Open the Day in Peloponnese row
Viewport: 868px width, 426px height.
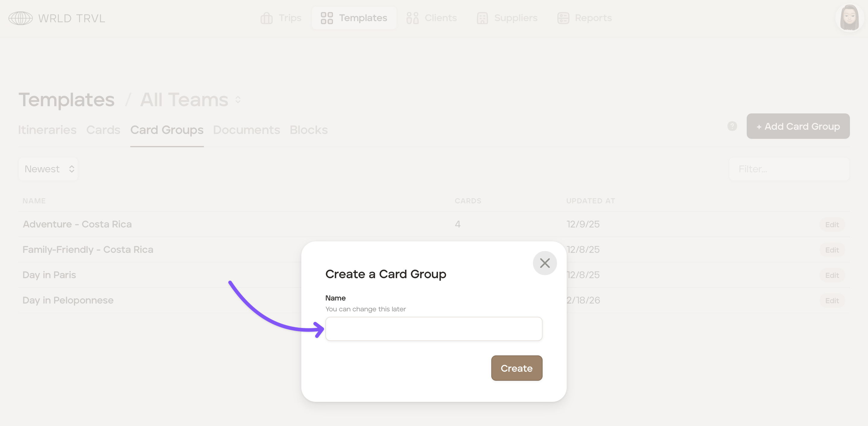pos(68,300)
